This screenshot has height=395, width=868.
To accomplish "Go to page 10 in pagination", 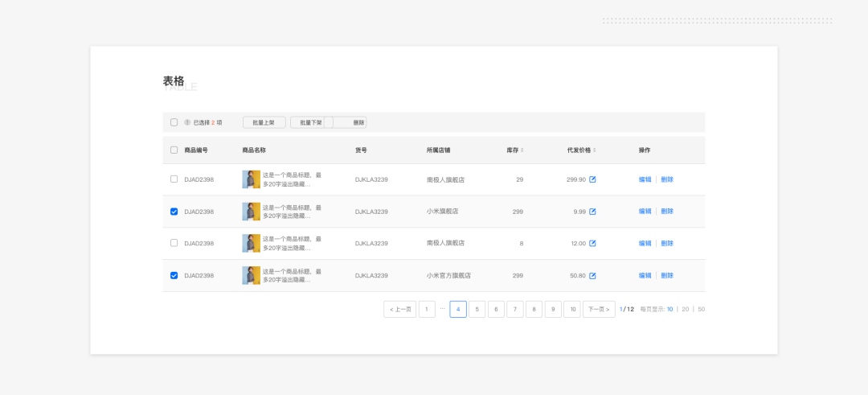I will pyautogui.click(x=572, y=309).
